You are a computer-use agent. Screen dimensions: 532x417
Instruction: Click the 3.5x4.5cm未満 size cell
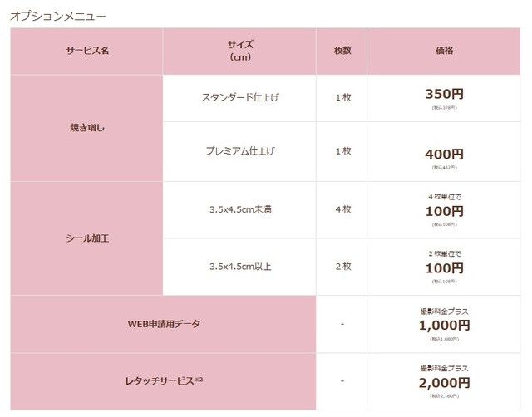coord(239,209)
